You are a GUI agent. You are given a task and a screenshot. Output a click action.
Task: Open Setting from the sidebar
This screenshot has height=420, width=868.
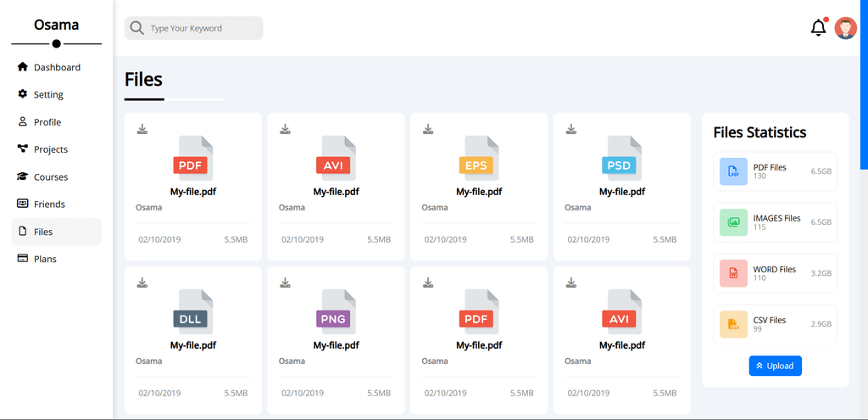coord(57,95)
